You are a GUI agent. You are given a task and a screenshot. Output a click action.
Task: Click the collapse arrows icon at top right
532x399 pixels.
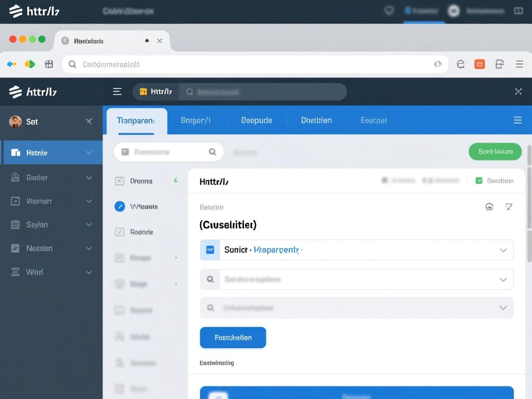pyautogui.click(x=518, y=91)
